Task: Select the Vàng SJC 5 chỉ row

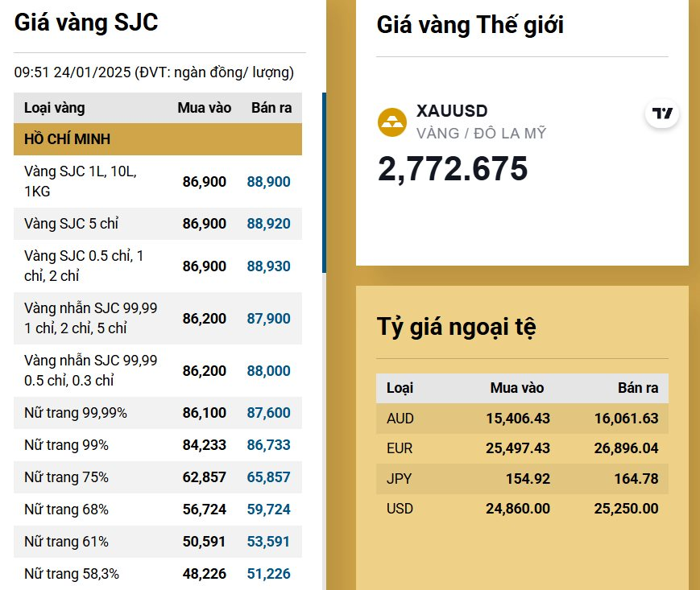Action: pos(158,224)
